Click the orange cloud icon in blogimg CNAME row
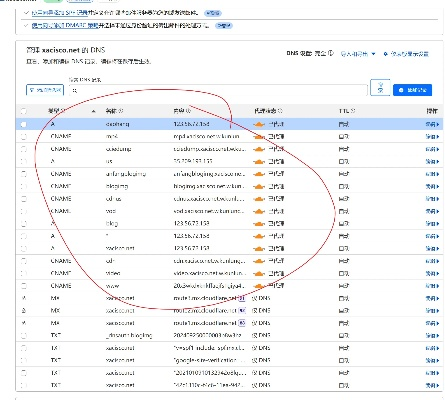This screenshot has width=445, height=400. [259, 187]
